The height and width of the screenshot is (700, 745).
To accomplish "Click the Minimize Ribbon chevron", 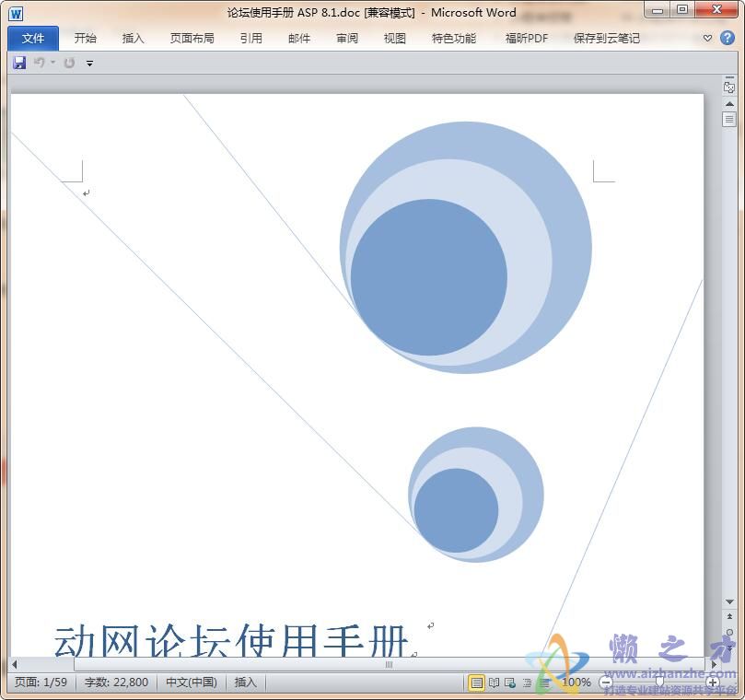I will click(x=709, y=37).
